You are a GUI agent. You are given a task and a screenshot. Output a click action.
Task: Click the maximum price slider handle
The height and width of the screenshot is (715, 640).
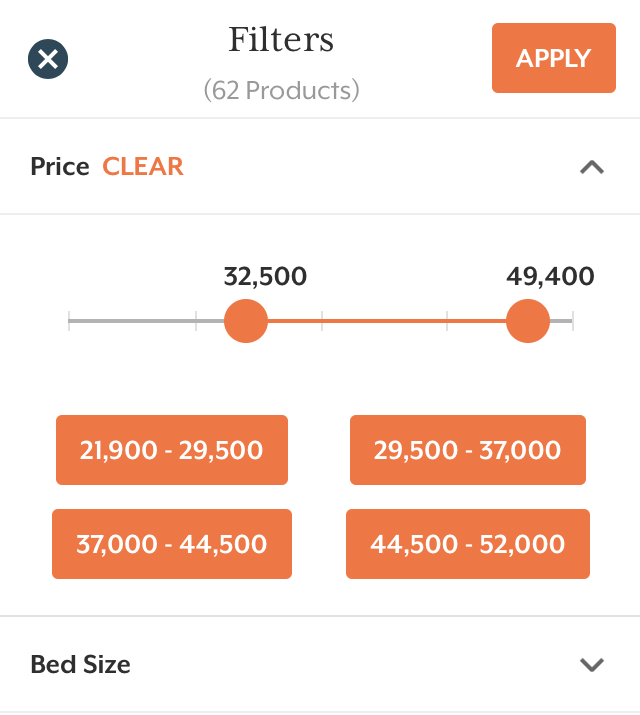(x=528, y=321)
